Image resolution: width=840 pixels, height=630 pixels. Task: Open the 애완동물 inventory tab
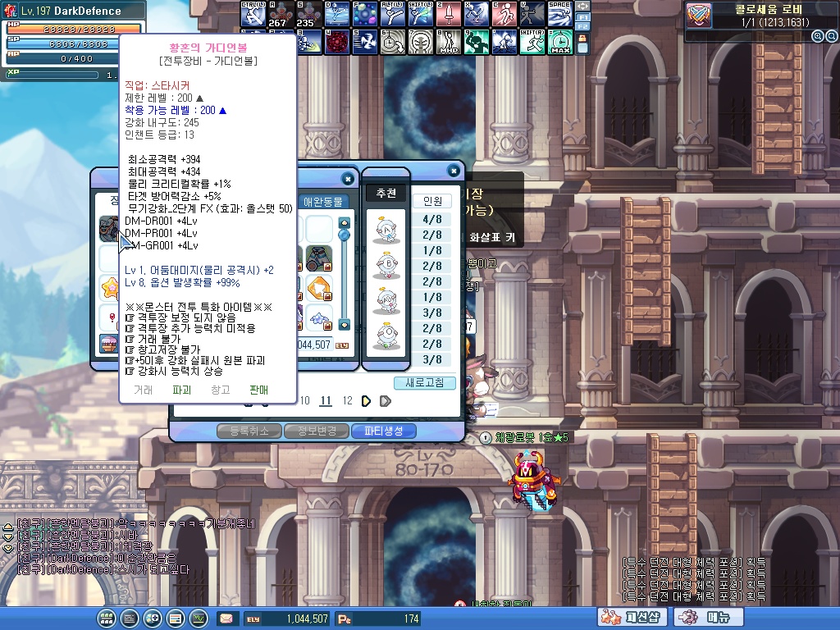click(323, 202)
